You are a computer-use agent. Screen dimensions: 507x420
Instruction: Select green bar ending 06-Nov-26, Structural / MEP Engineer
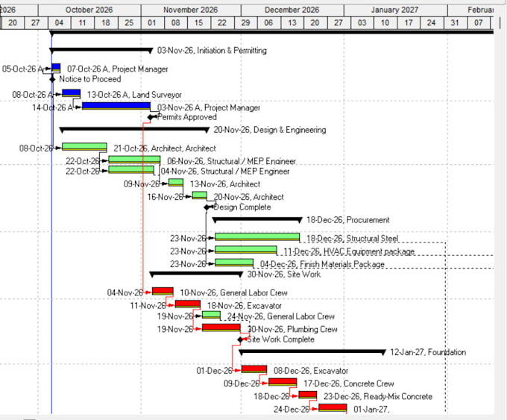point(134,160)
